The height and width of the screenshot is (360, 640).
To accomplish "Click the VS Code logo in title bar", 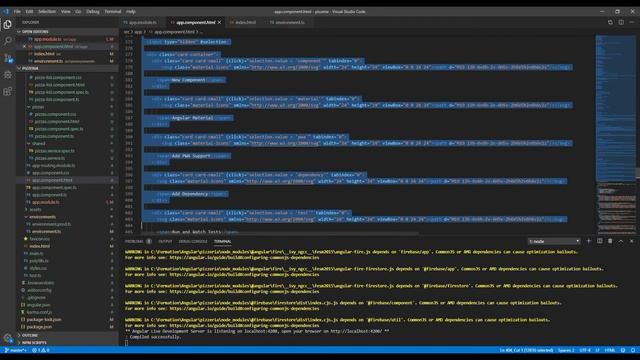I will pos(6,11).
